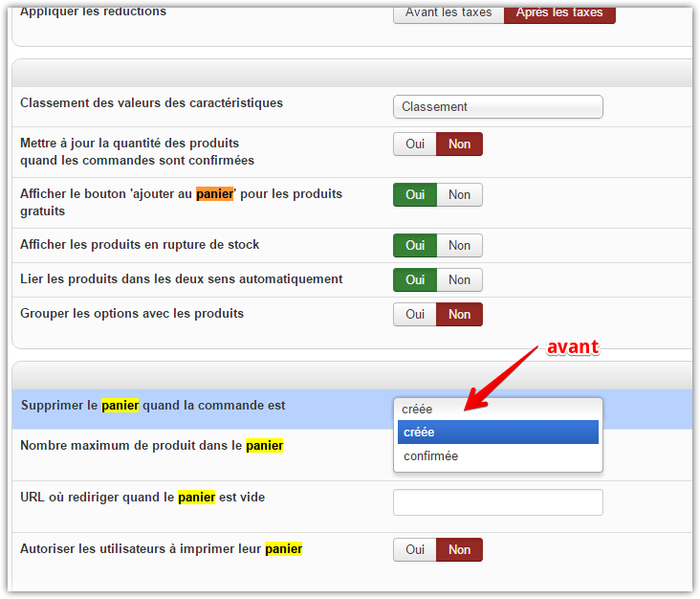Viewport: 700px width, 599px height.
Task: Open the 'Classement' dropdown
Action: [x=498, y=107]
